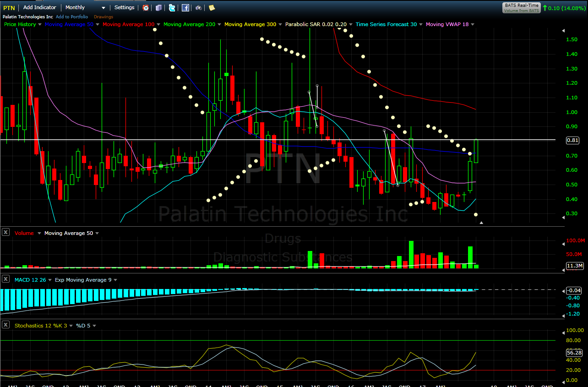This screenshot has height=387, width=588.
Task: Open the yellow sticky note icon
Action: (x=212, y=8)
